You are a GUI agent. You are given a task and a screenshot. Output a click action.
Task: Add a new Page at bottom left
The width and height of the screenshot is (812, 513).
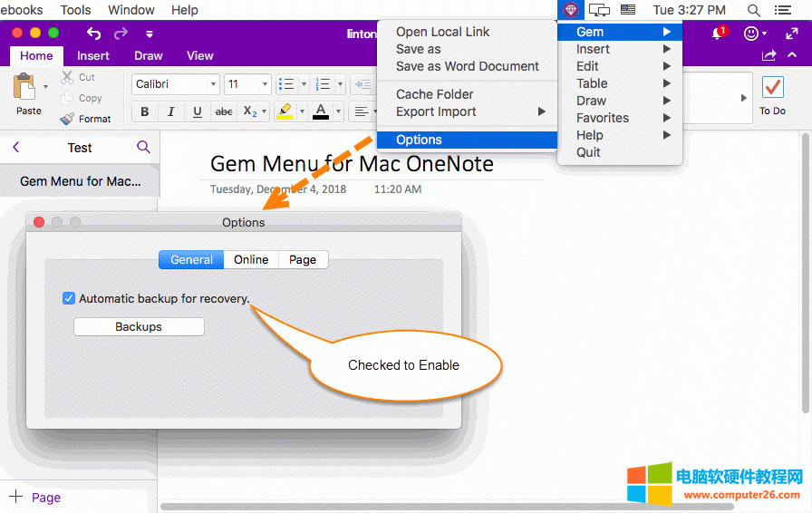pos(34,498)
